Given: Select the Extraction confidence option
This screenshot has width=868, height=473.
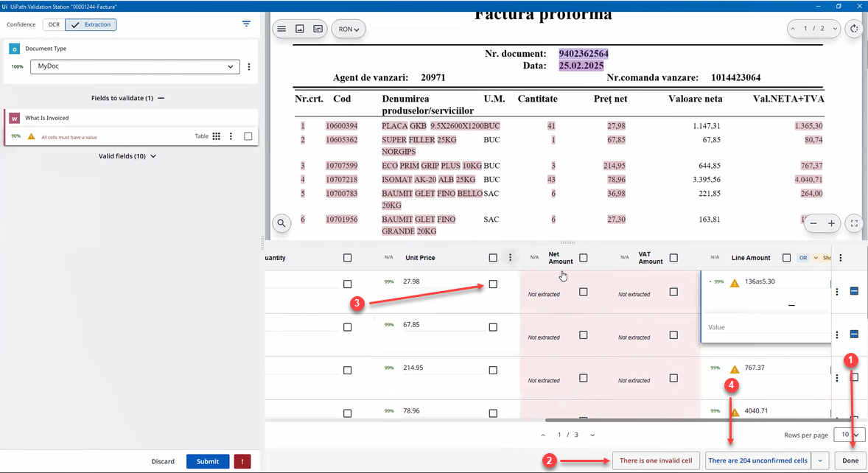Looking at the screenshot, I should (91, 24).
